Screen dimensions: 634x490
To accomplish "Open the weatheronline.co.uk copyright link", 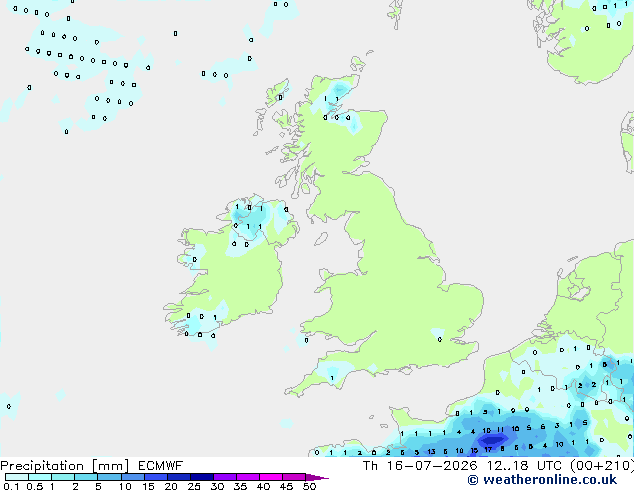I will pyautogui.click(x=542, y=480).
